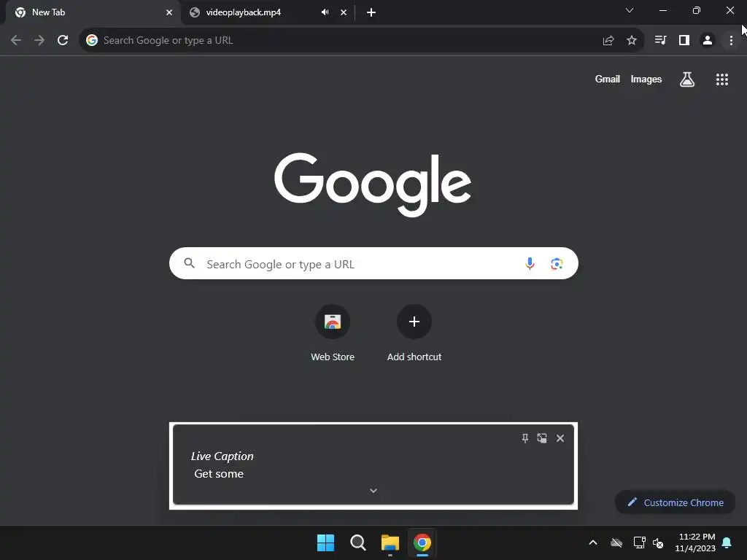Open Customize Chrome
This screenshot has width=747, height=560.
[x=675, y=502]
